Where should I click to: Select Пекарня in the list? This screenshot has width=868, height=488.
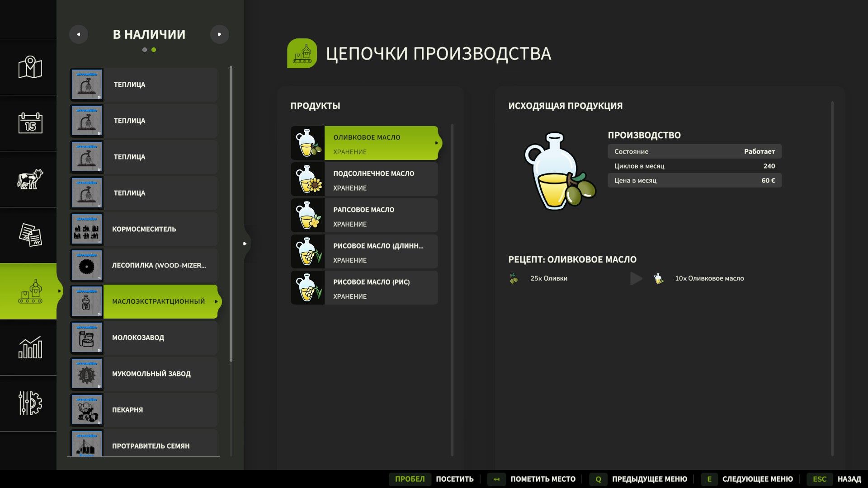coord(144,410)
